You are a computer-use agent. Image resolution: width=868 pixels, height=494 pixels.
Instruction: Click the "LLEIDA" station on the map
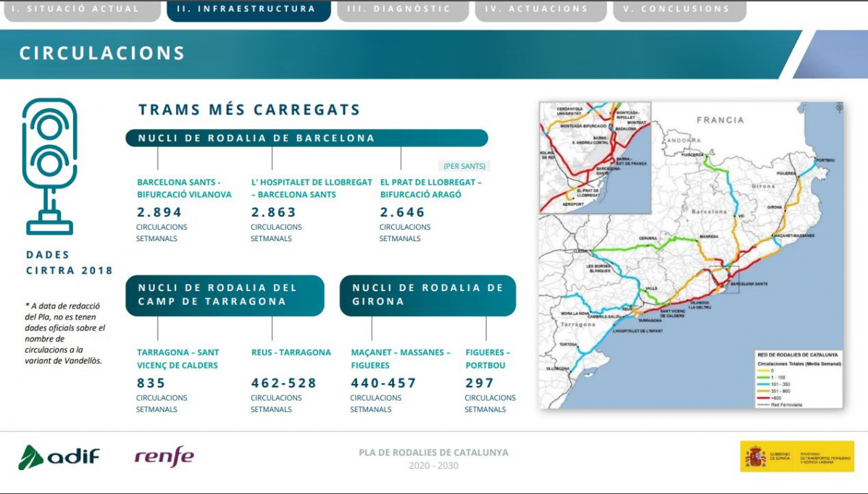(x=580, y=251)
